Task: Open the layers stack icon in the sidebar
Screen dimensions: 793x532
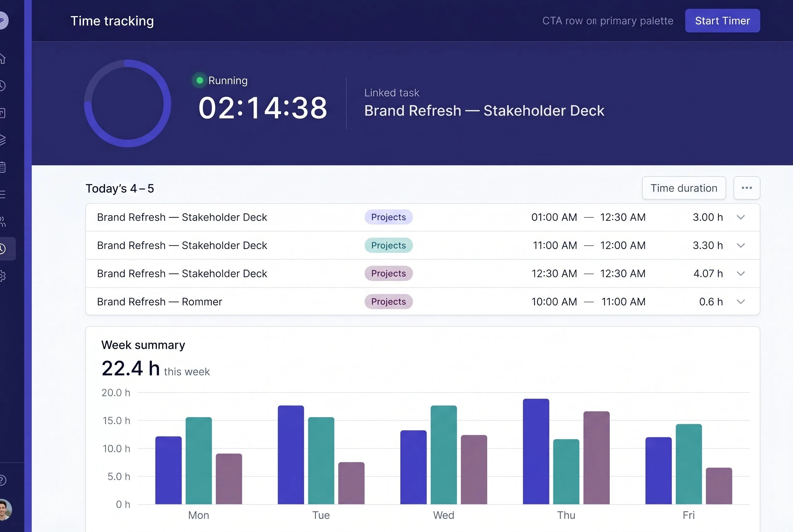Action: click(2, 140)
